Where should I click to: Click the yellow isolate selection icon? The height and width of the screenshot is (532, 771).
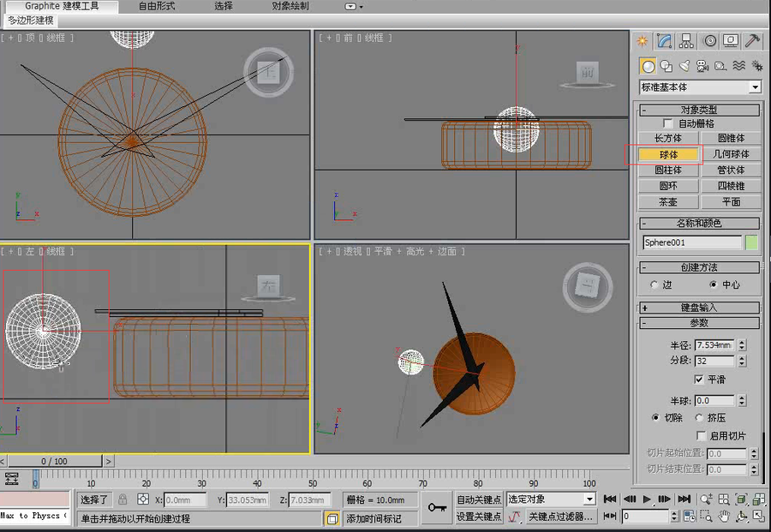[x=332, y=518]
